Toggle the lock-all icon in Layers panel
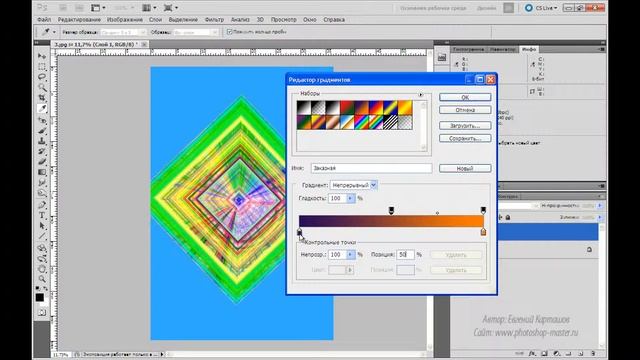 tap(508, 218)
